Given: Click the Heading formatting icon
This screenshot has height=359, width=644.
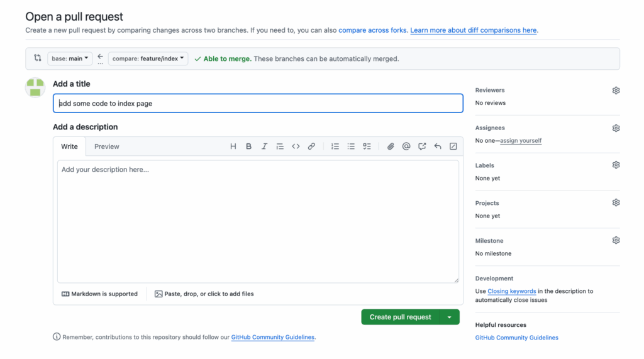Looking at the screenshot, I should pos(233,146).
